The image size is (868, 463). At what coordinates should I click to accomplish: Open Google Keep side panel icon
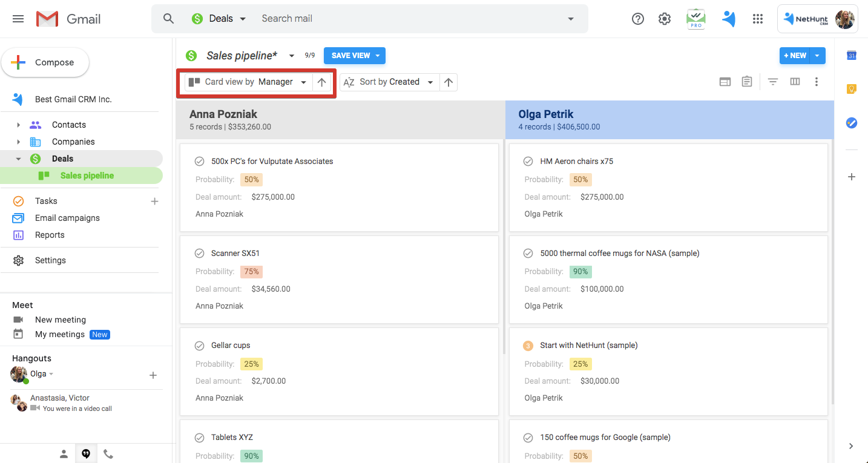852,89
